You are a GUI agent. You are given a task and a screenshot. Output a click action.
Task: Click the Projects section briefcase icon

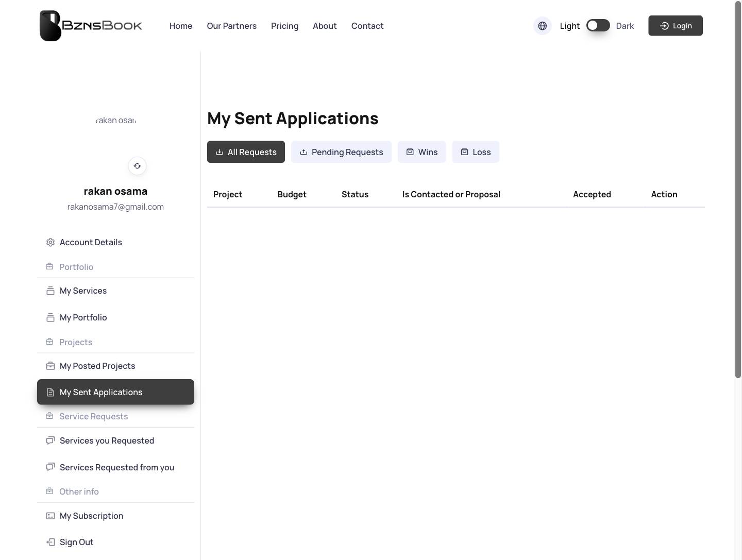(49, 342)
